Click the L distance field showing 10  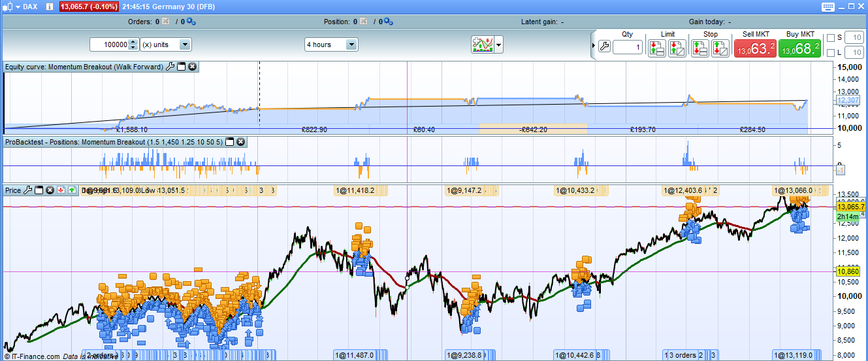pyautogui.click(x=854, y=53)
